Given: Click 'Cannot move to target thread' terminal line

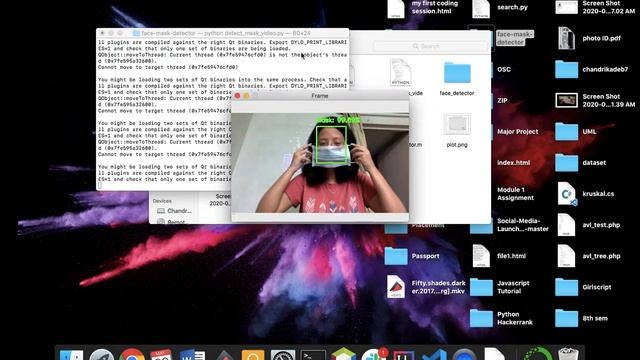Looking at the screenshot, I should click(168, 67).
